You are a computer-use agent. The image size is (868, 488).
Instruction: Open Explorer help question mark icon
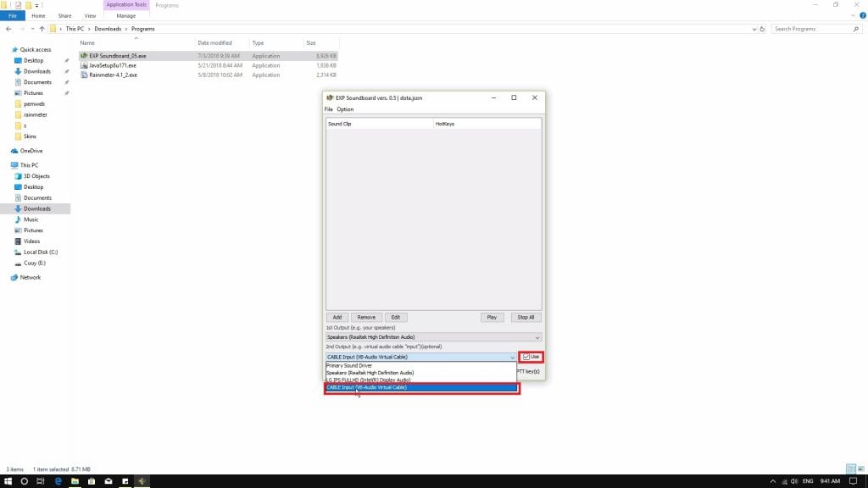coord(862,15)
